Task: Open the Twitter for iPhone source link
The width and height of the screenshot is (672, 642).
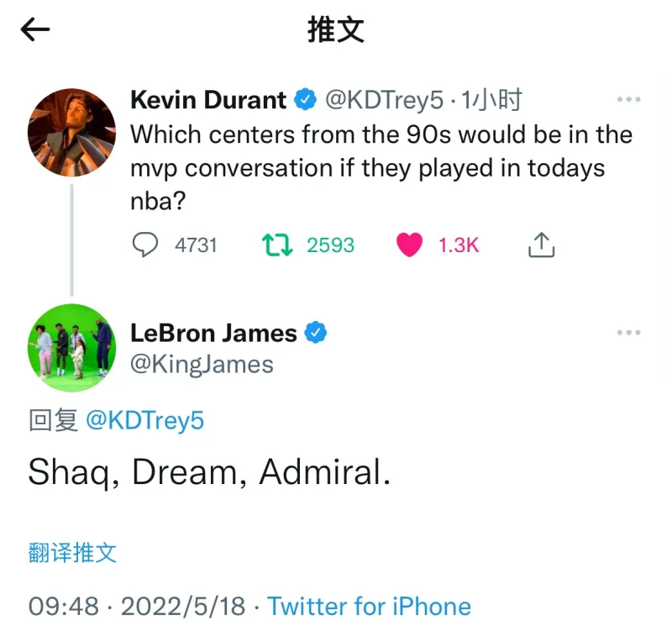Action: [x=369, y=606]
